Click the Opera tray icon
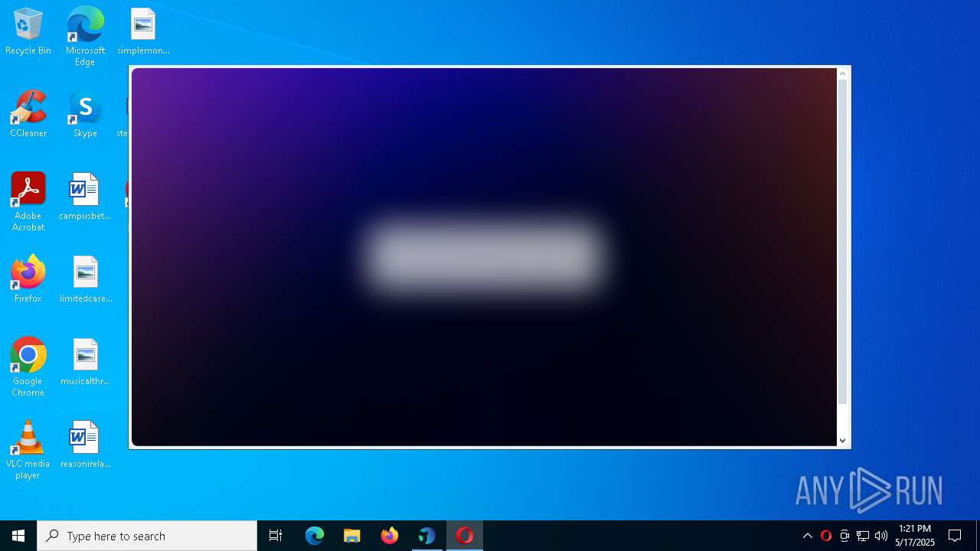The height and width of the screenshot is (551, 980). (826, 536)
